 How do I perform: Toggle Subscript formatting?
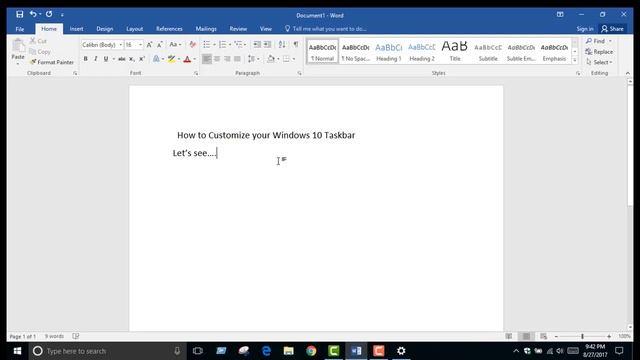[132, 59]
